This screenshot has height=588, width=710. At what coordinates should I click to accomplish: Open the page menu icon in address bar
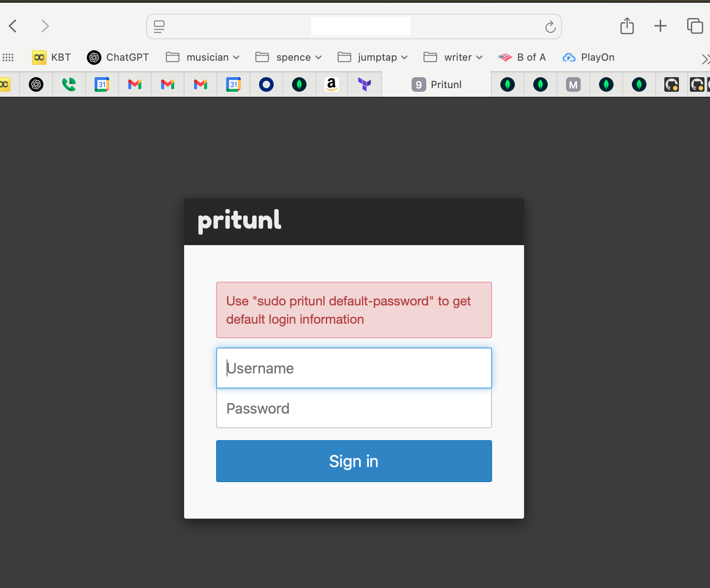(159, 26)
